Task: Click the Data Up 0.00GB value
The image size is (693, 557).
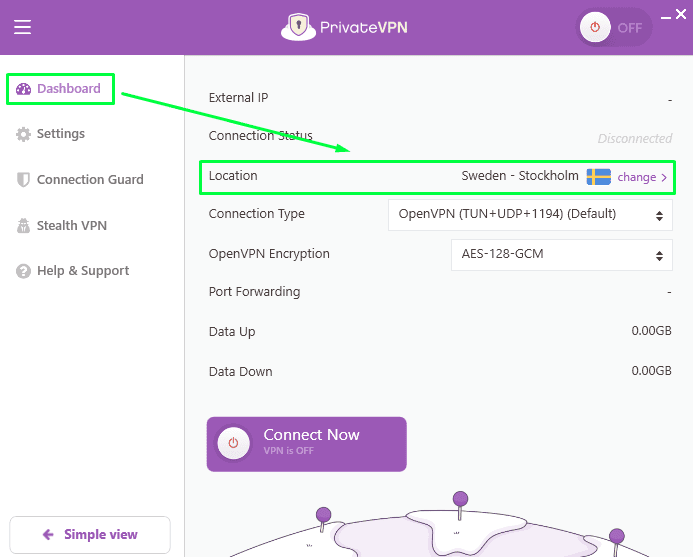Action: 651,331
